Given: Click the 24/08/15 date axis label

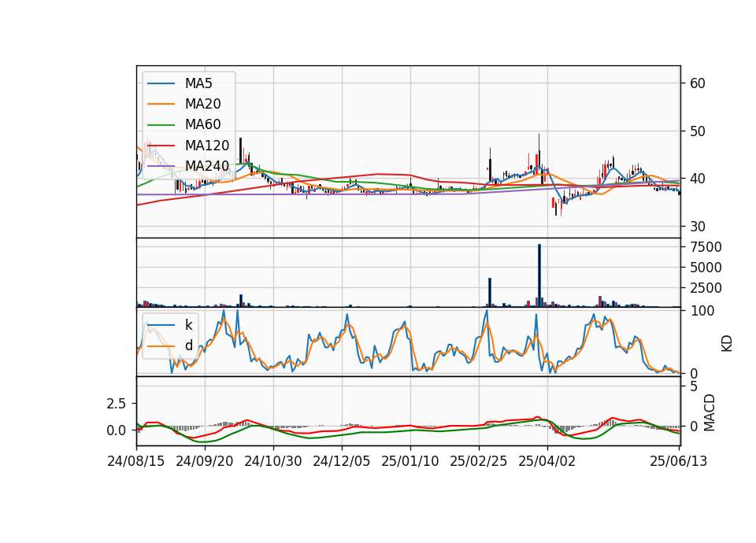Looking at the screenshot, I should [135, 462].
